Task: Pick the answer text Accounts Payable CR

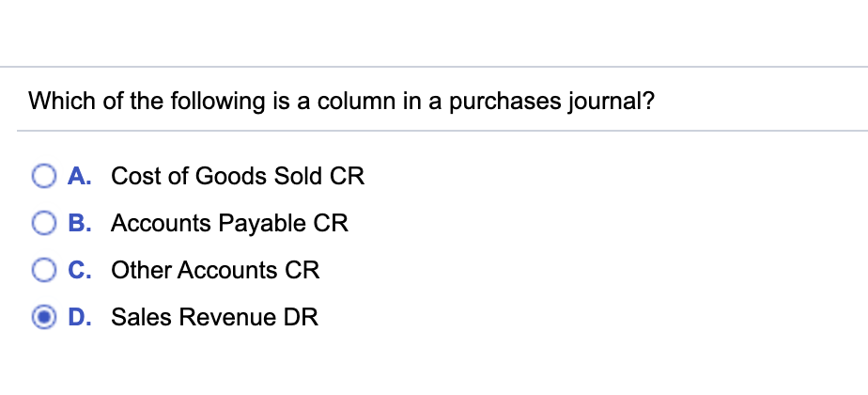Action: click(x=230, y=223)
